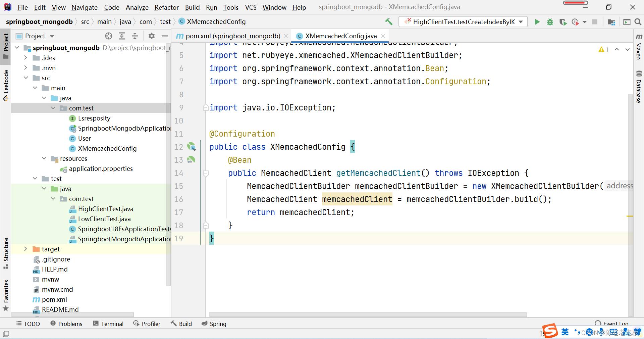644x339 pixels.
Task: Collapse all in the Project panel
Action: click(x=135, y=36)
